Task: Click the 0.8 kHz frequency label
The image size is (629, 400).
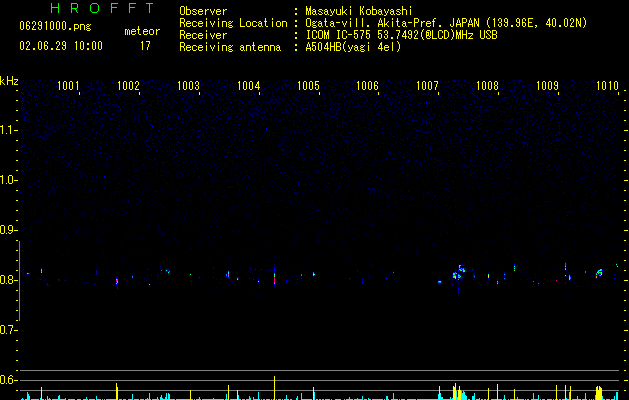Action: pyautogui.click(x=9, y=280)
